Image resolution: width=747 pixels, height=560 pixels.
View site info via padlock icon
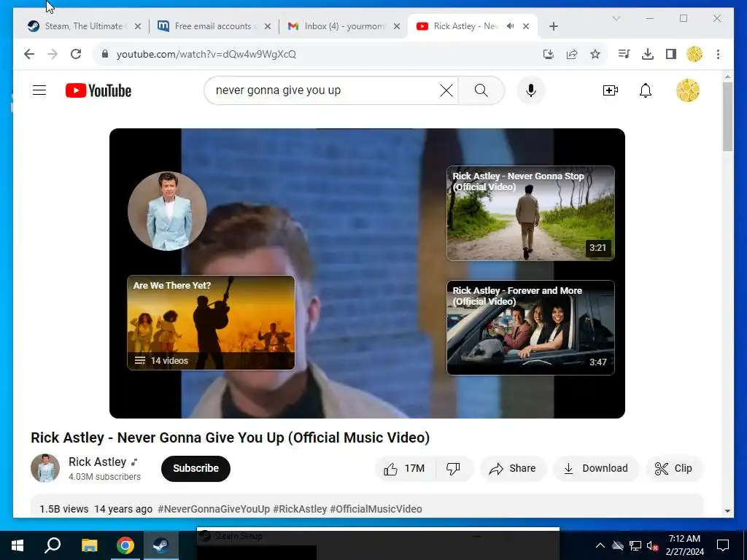pos(105,54)
